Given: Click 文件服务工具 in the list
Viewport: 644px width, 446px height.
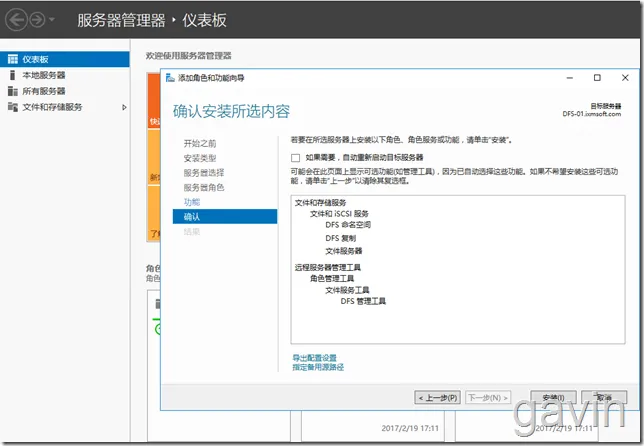Looking at the screenshot, I should pyautogui.click(x=347, y=290).
